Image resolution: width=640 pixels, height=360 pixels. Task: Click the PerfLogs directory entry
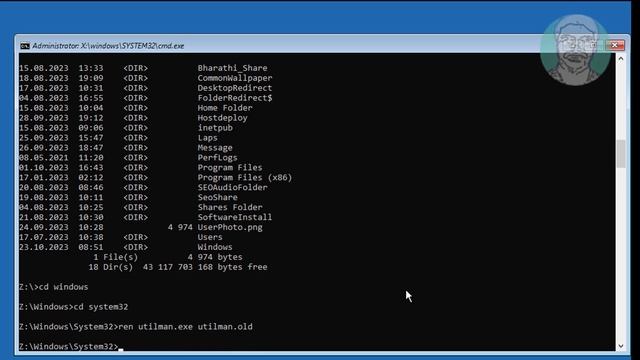coord(218,158)
